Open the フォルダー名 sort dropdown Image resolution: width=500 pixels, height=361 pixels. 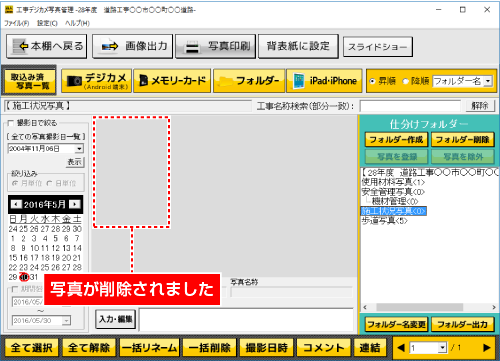[x=488, y=81]
